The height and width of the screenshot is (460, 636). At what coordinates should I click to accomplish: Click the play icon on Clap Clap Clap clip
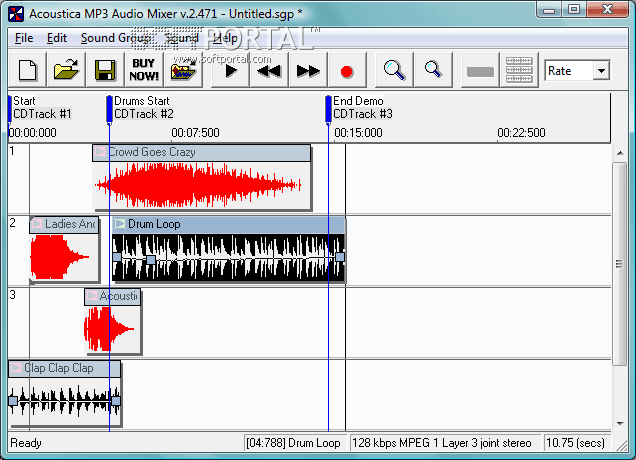coord(16,368)
